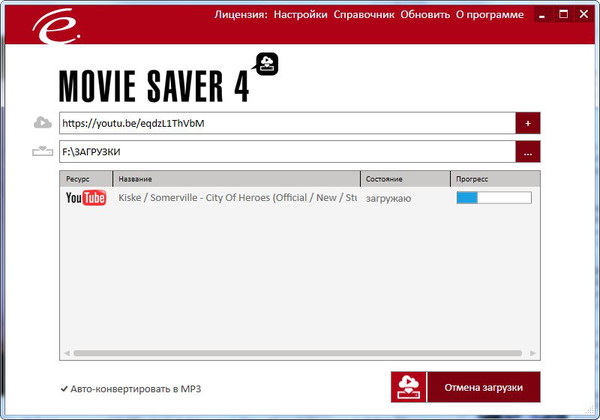This screenshot has height=420, width=600.
Task: Click the Прогресс column header
Action: [x=496, y=179]
